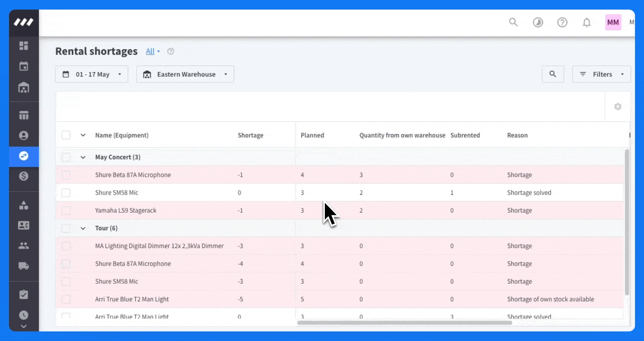The width and height of the screenshot is (644, 341).
Task: Open table column settings gear
Action: (x=617, y=107)
